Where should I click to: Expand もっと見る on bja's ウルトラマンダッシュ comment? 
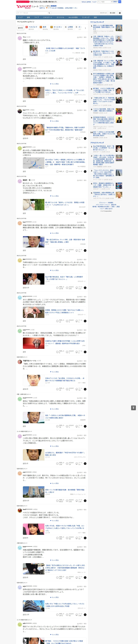pos(54,121)
